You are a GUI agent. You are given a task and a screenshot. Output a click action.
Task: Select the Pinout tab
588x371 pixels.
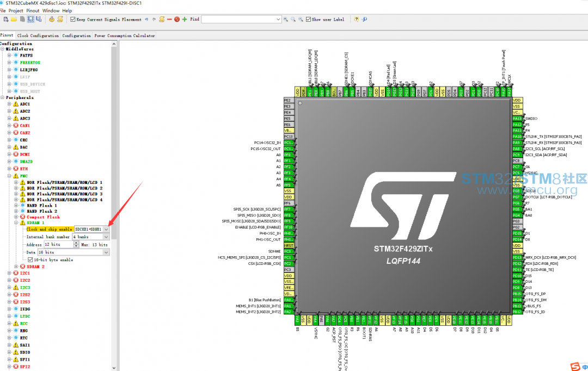tap(7, 35)
